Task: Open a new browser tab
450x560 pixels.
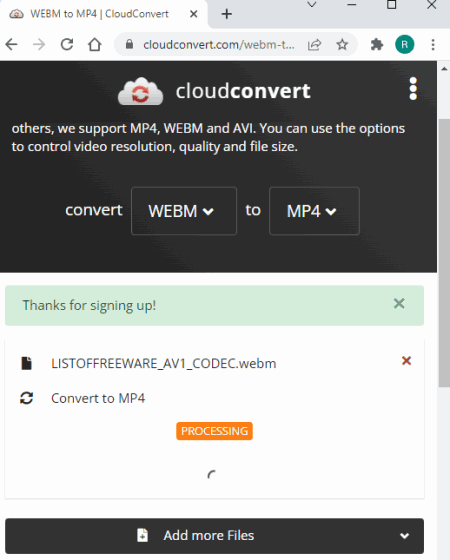Action: [x=227, y=14]
